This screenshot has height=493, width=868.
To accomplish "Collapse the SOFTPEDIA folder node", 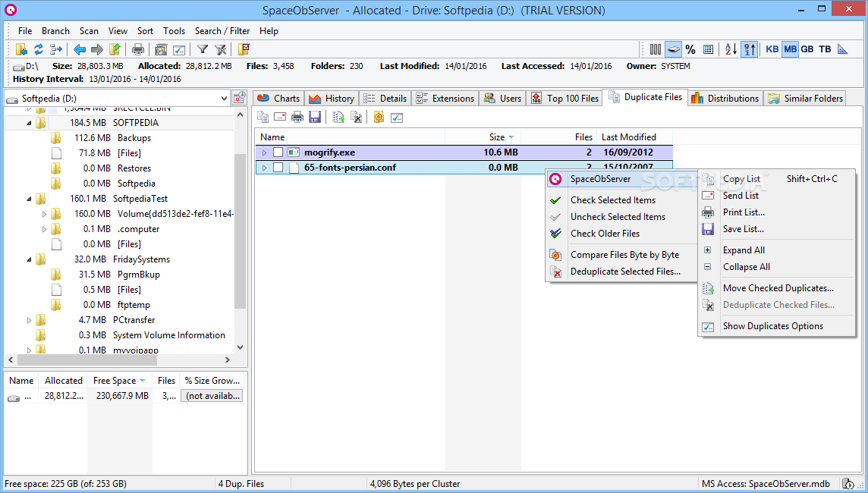I will tap(29, 123).
